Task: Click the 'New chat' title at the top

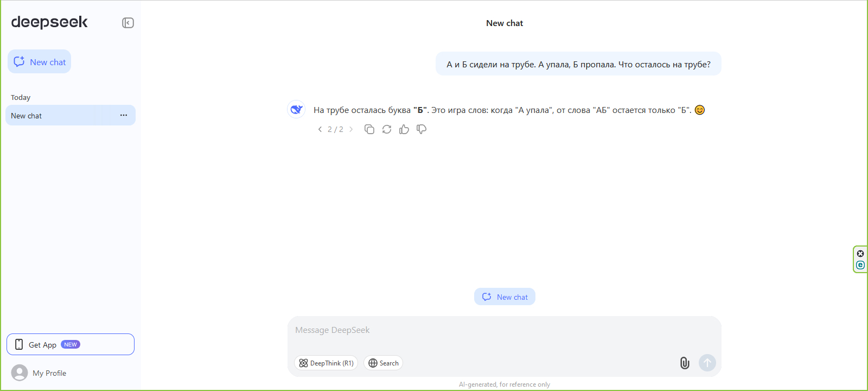Action: tap(505, 23)
